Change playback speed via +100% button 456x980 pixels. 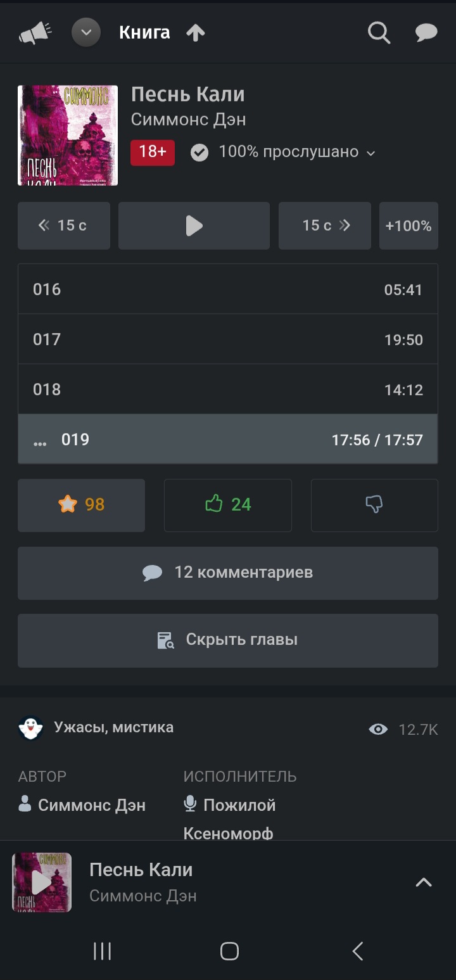point(408,226)
